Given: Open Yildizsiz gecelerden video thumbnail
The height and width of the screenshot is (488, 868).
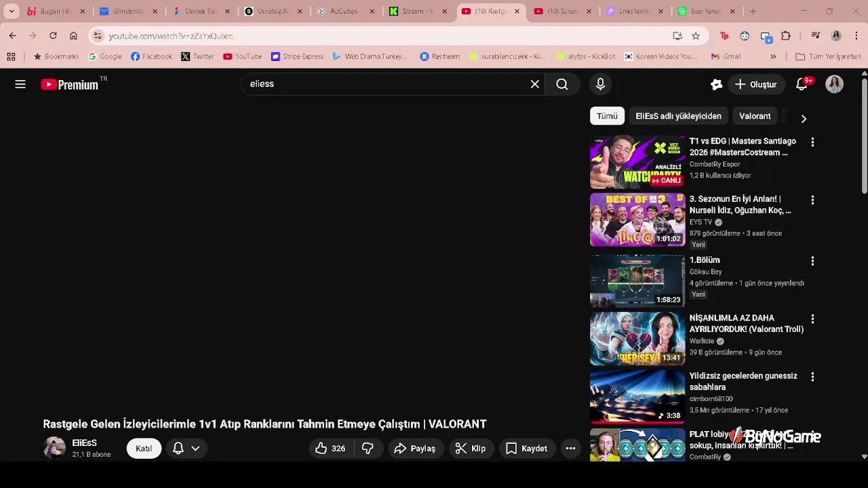Looking at the screenshot, I should pyautogui.click(x=637, y=396).
